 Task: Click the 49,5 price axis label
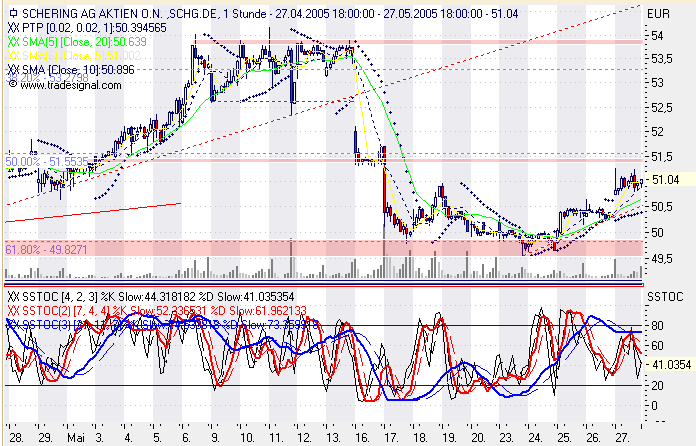pos(661,258)
